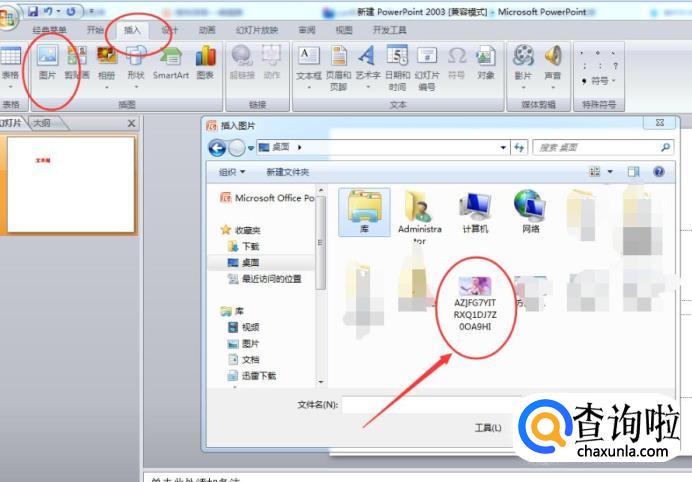This screenshot has width=692, height=482.
Task: Save the presentation from quick access toolbar
Action: (33, 11)
